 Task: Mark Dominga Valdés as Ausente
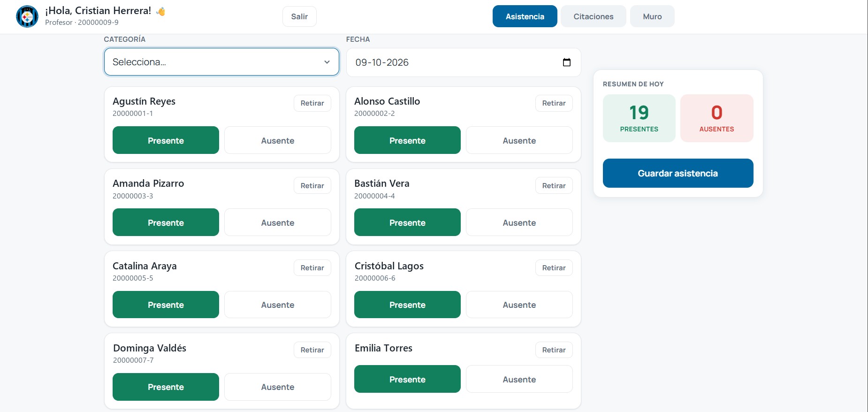click(278, 387)
